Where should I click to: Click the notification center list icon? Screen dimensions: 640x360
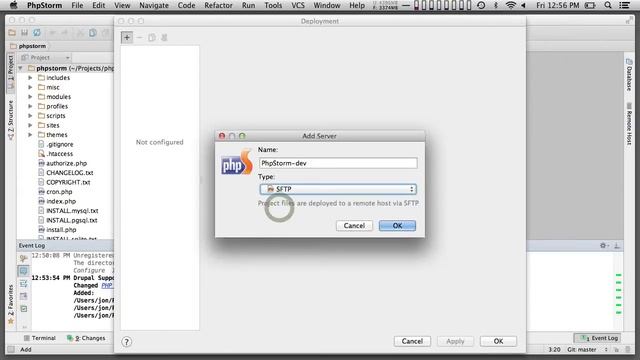point(624,5)
